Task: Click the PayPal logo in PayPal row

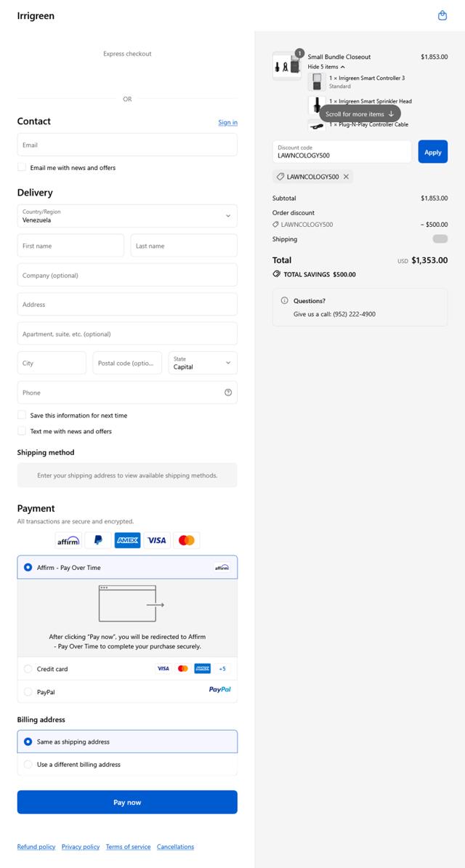Action: (219, 690)
